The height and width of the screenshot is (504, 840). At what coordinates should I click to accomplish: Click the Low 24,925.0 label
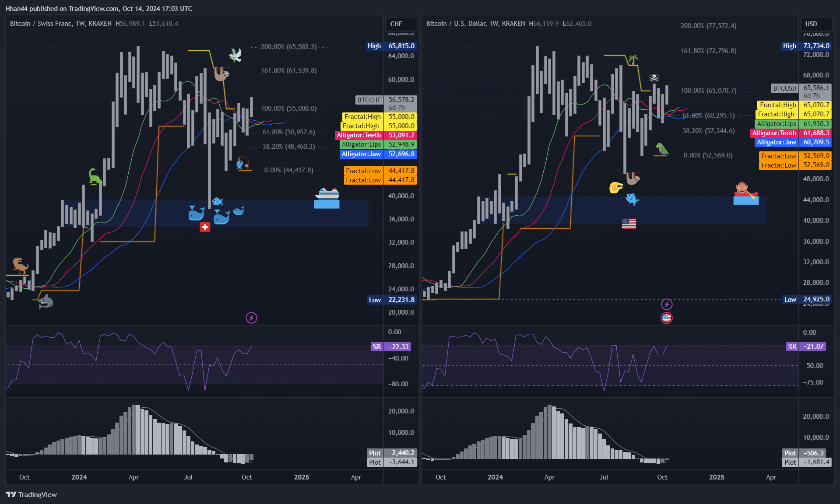[807, 300]
